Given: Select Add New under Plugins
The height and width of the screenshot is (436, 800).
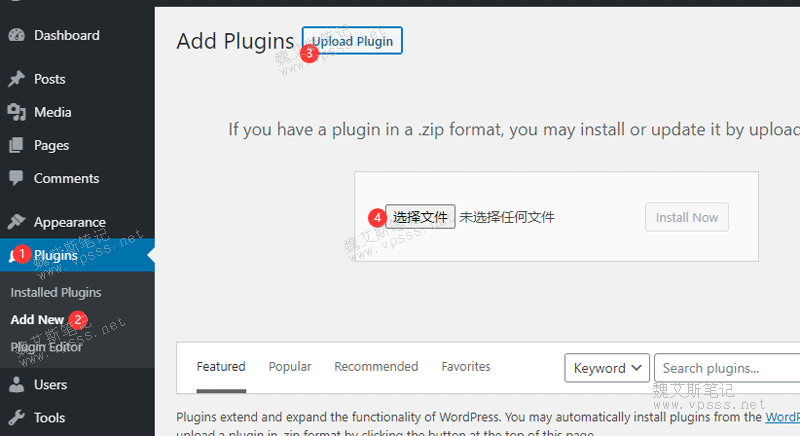Looking at the screenshot, I should tap(37, 320).
